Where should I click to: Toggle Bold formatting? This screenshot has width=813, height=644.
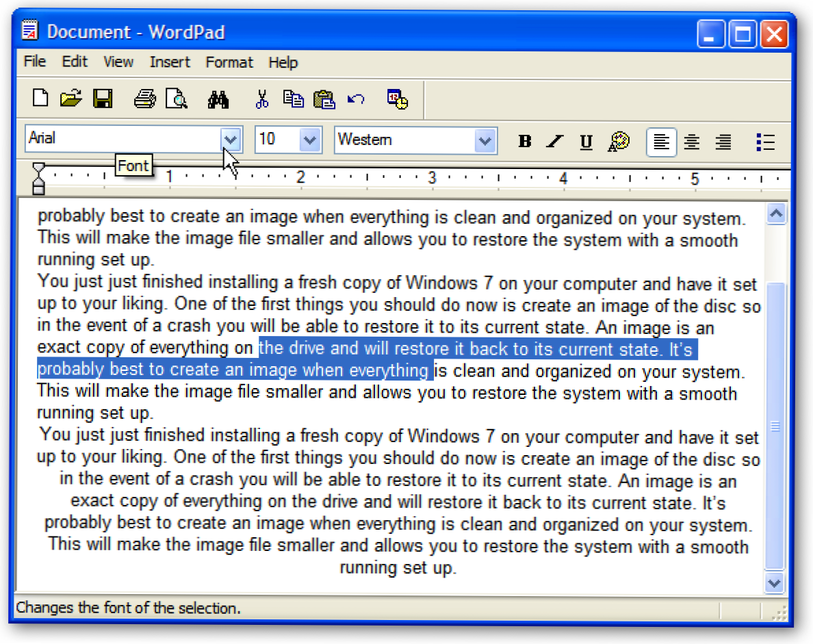525,142
